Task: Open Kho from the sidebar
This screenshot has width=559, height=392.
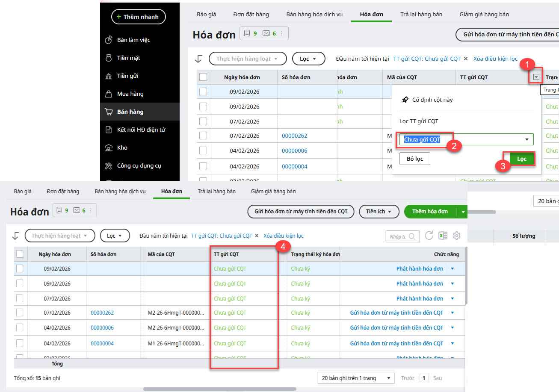Action: 122,147
